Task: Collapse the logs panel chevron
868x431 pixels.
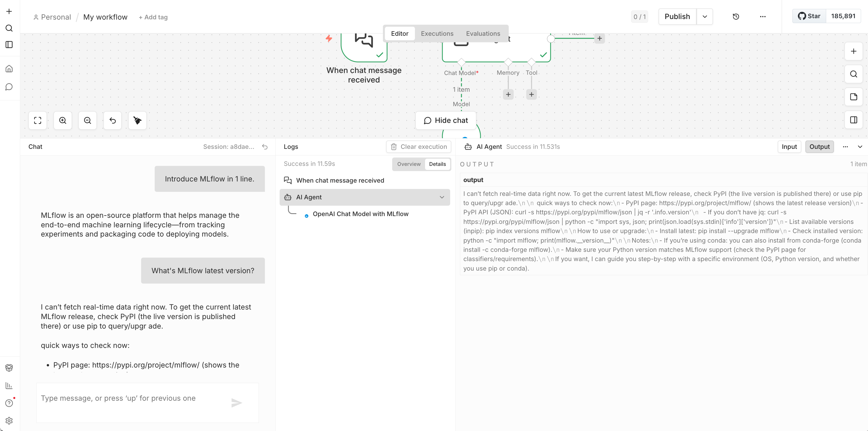Action: coord(860,147)
